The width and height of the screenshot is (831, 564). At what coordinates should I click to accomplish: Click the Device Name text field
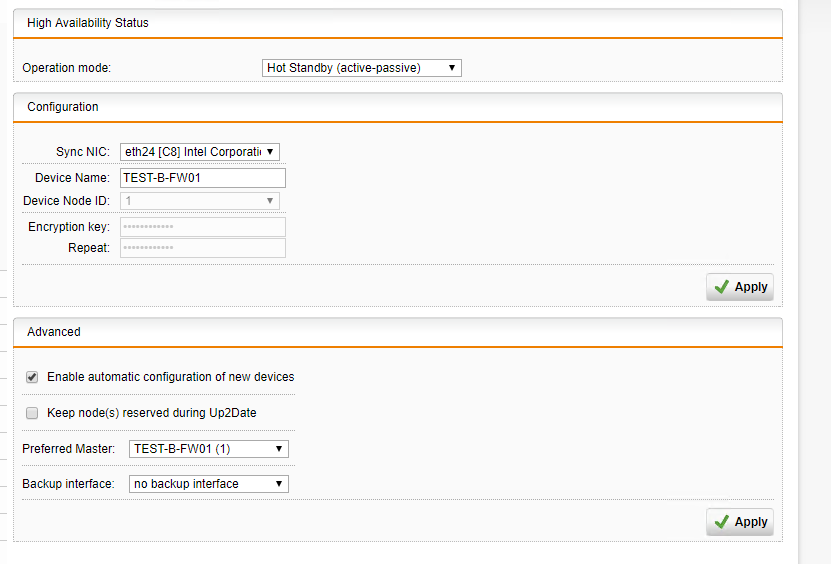tap(203, 178)
